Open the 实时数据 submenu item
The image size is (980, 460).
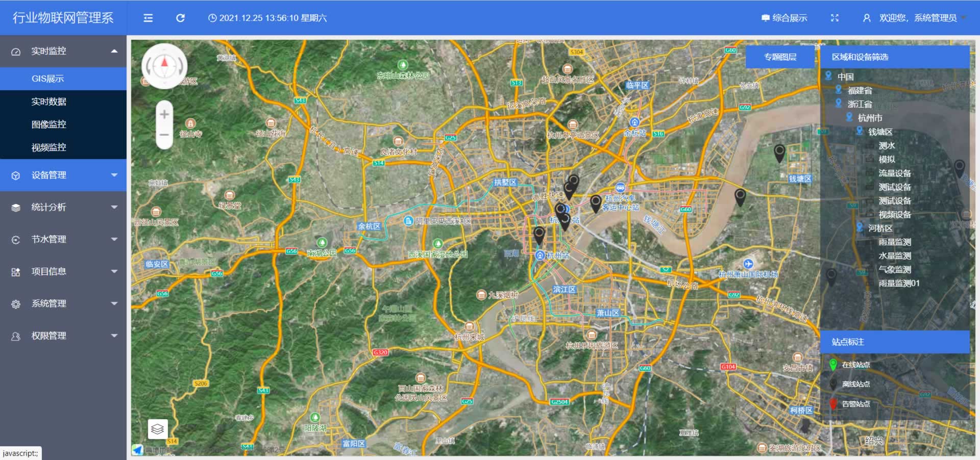coord(49,101)
